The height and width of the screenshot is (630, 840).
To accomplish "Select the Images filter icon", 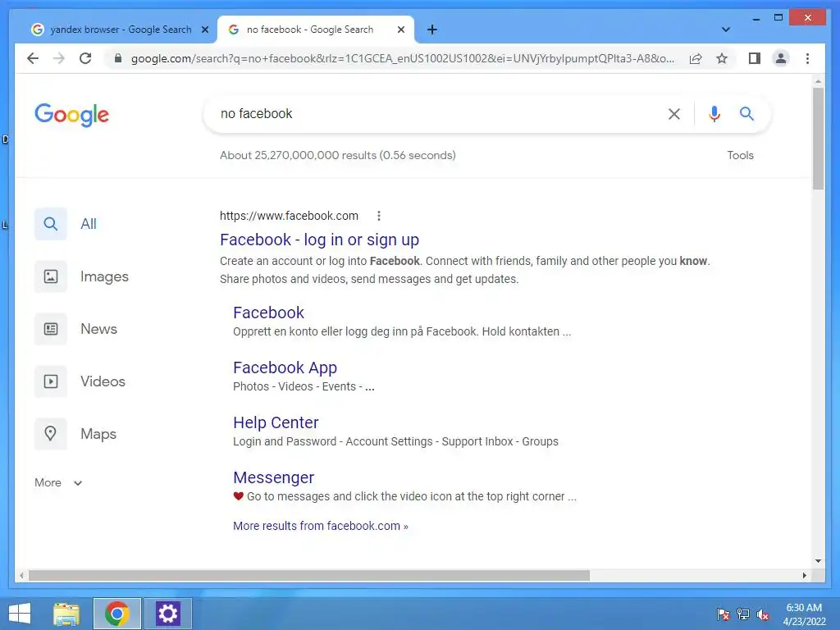I will point(50,276).
